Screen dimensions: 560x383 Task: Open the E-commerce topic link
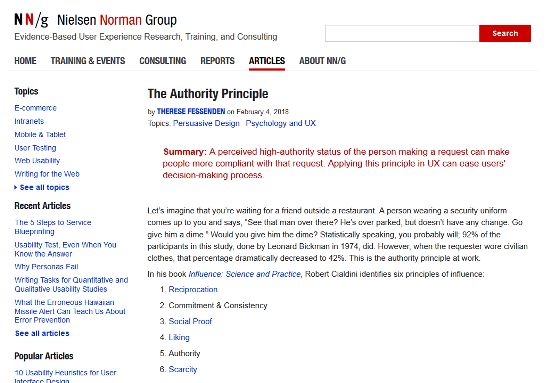[35, 108]
